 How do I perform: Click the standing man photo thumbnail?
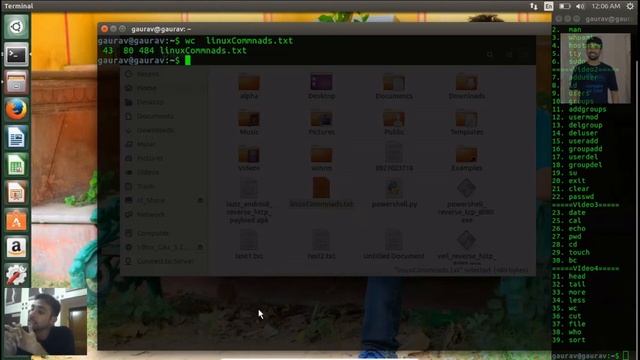(596, 68)
